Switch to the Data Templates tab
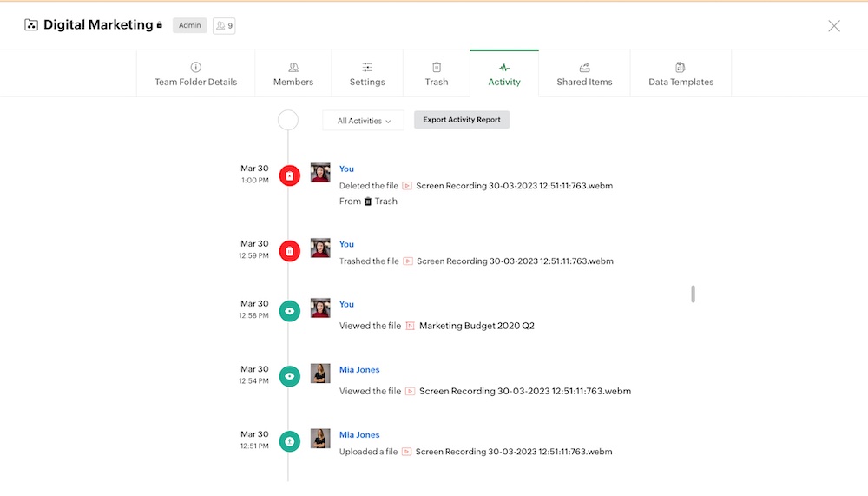 [x=681, y=74]
